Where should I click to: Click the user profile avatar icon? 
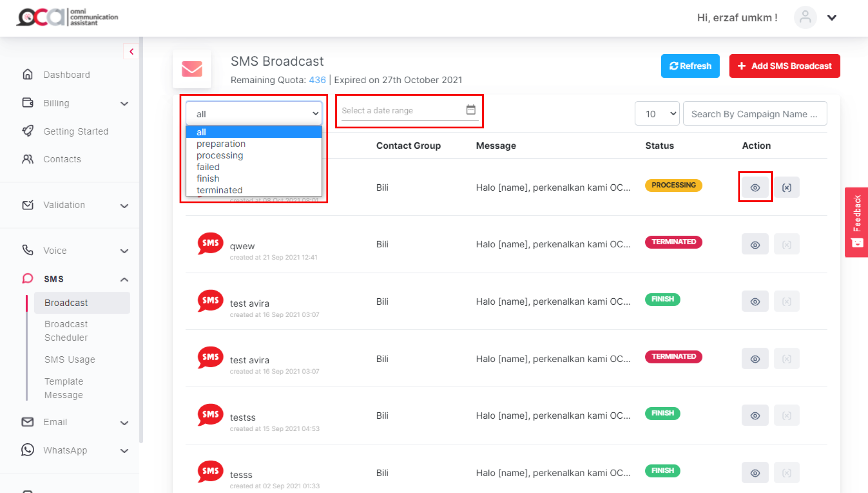tap(805, 17)
